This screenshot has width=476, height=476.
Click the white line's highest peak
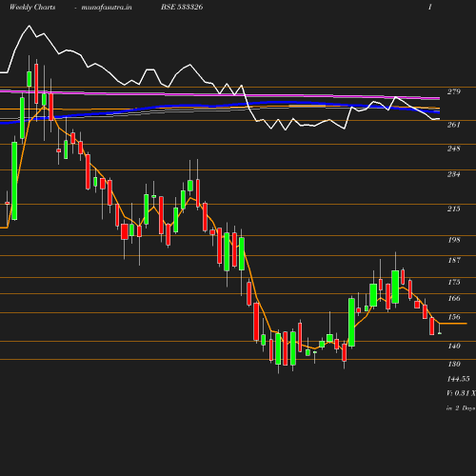tap(30, 26)
